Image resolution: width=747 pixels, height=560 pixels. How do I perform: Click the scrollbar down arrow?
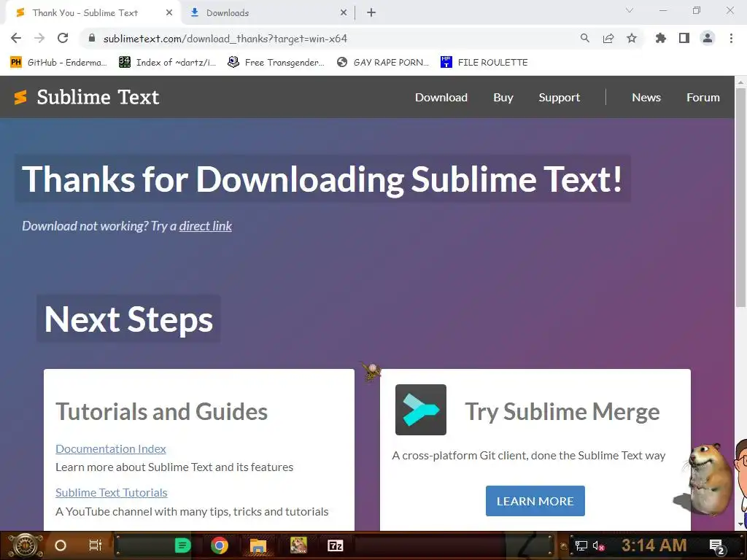click(740, 524)
